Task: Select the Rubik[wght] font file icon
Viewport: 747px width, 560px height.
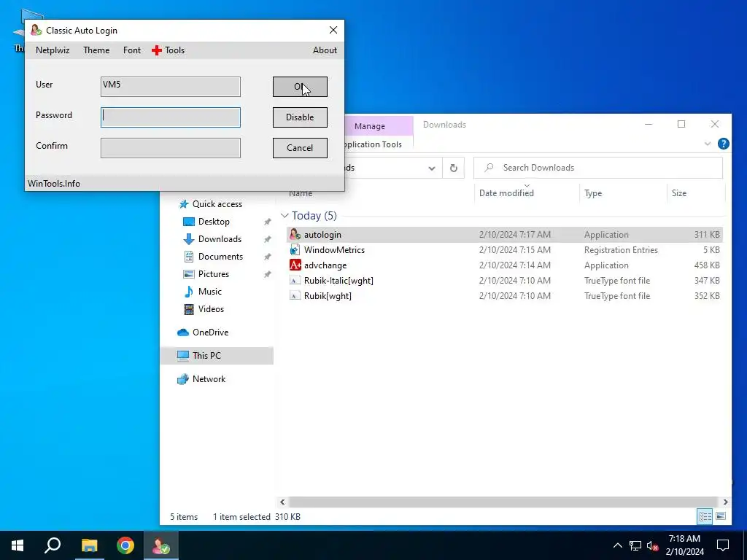Action: (x=295, y=296)
